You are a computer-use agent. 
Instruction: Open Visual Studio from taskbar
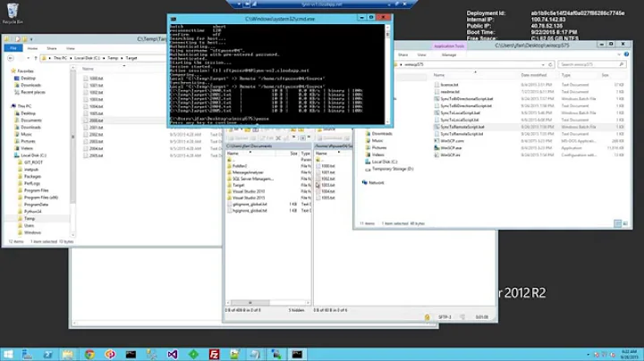(173, 355)
